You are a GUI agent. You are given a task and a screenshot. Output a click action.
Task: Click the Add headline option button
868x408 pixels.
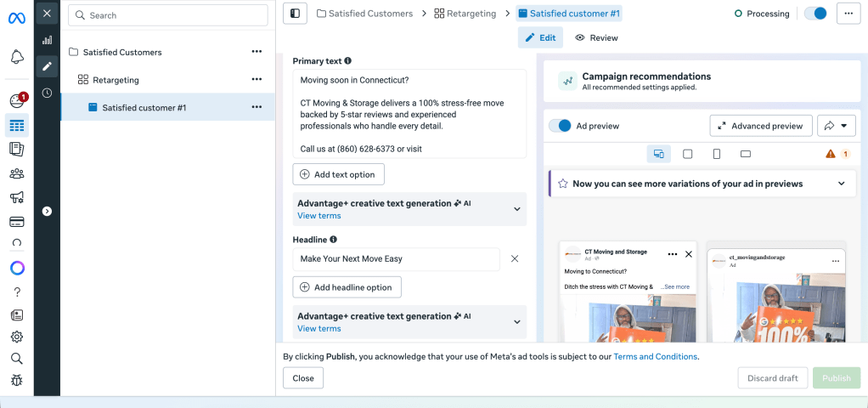(347, 287)
